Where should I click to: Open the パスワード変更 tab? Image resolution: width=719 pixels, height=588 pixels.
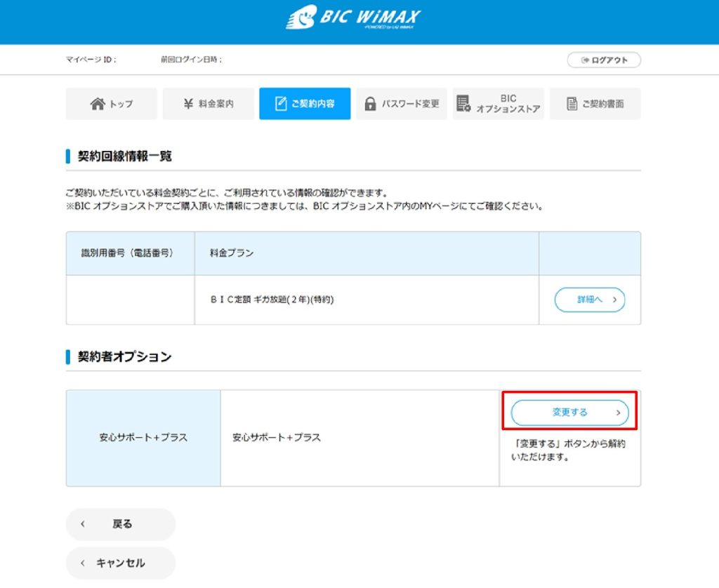coord(402,104)
